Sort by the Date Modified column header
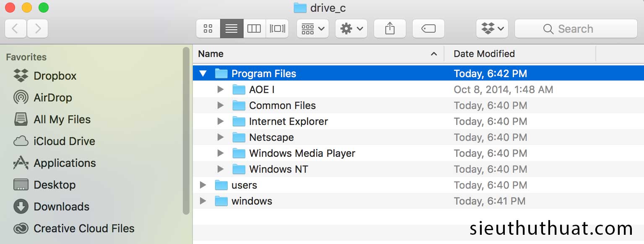644x244 pixels. click(x=520, y=54)
